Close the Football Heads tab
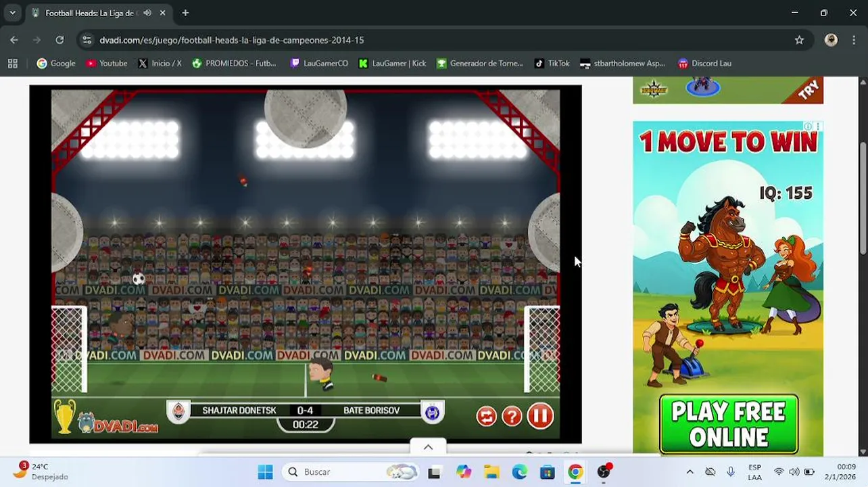This screenshot has width=868, height=487. point(163,13)
